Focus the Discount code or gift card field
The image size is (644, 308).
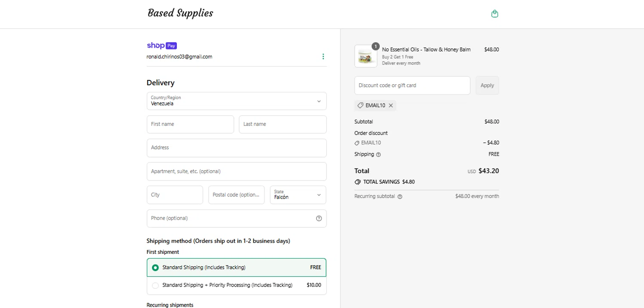(412, 85)
